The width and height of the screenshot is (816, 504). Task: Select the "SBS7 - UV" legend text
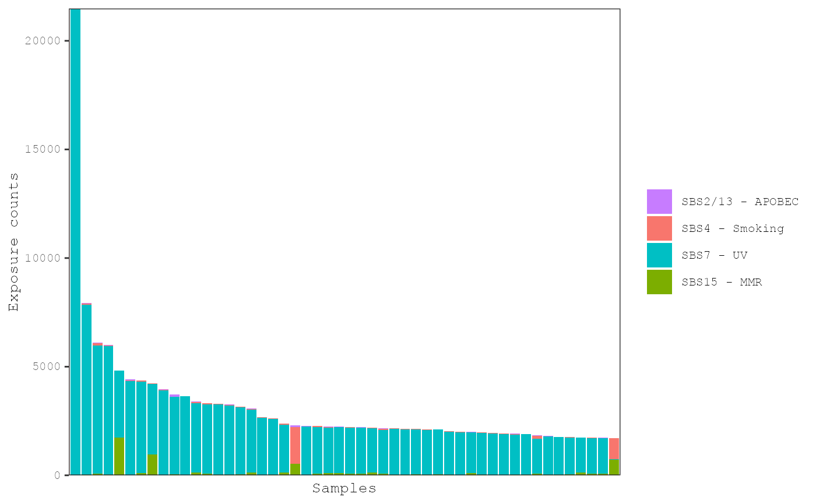tap(714, 255)
